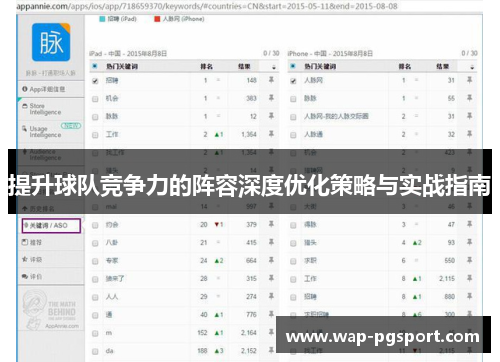The width and height of the screenshot is (500, 362).
Task: Sort iPad table by 热门关键词 column
Action: [x=122, y=67]
